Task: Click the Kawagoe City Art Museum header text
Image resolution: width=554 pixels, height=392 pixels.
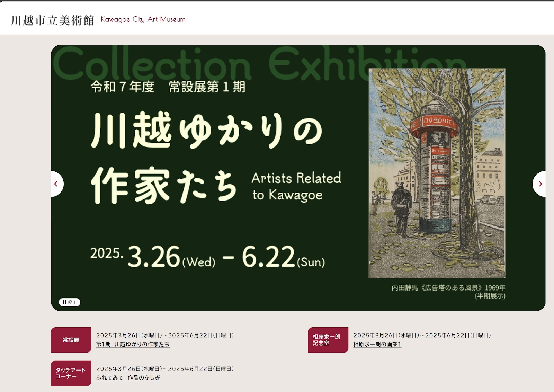Action: tap(143, 19)
